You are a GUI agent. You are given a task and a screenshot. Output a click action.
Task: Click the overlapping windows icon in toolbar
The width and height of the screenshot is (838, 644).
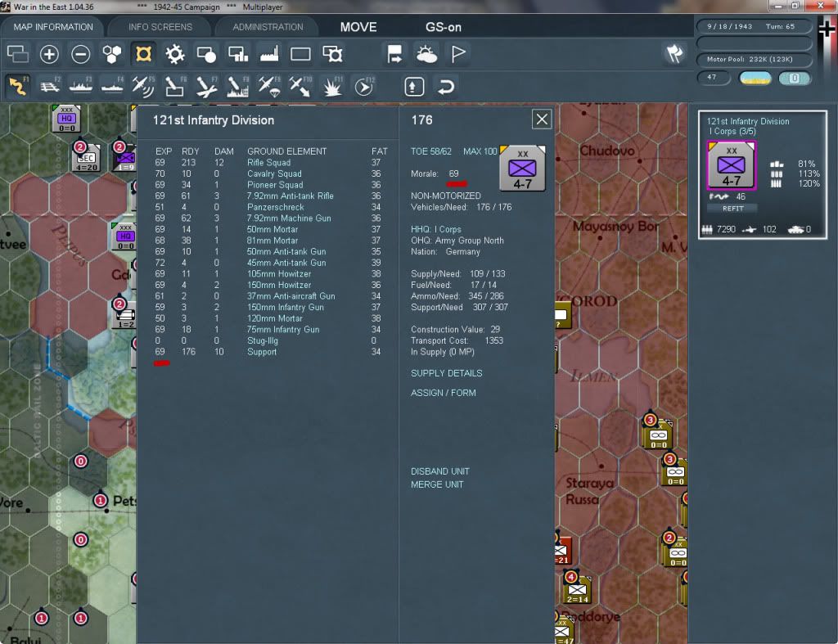18,54
